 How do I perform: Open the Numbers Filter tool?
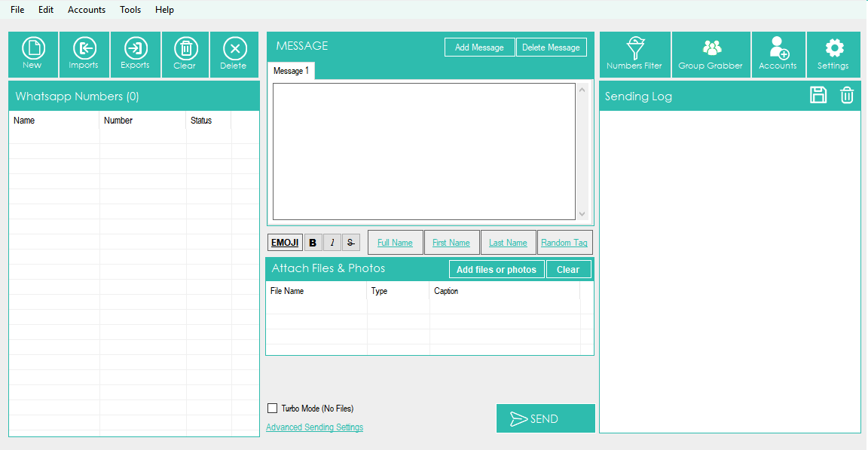click(634, 54)
